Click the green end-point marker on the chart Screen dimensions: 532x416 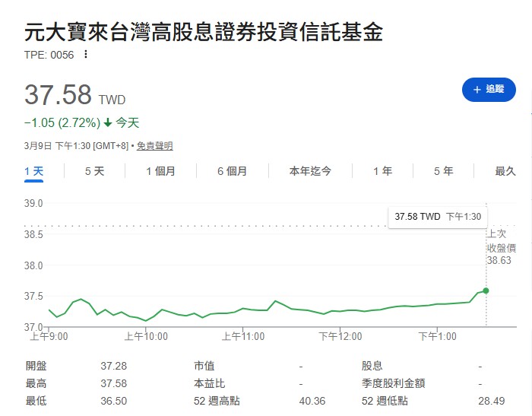(486, 291)
